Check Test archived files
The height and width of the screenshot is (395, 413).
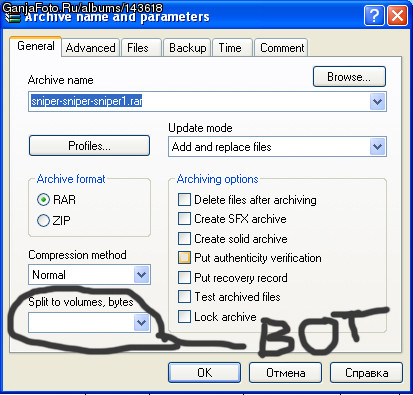pos(184,297)
